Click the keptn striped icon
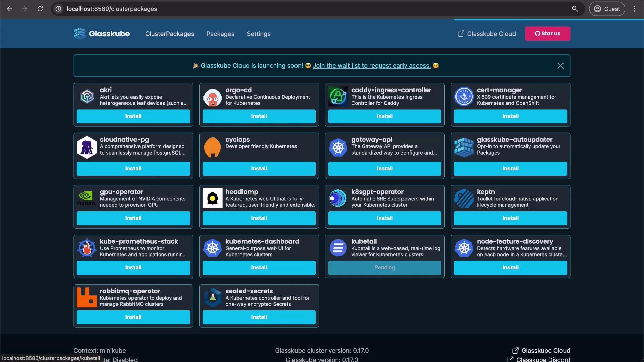Screen dimensions: 644x362 tap(464, 198)
